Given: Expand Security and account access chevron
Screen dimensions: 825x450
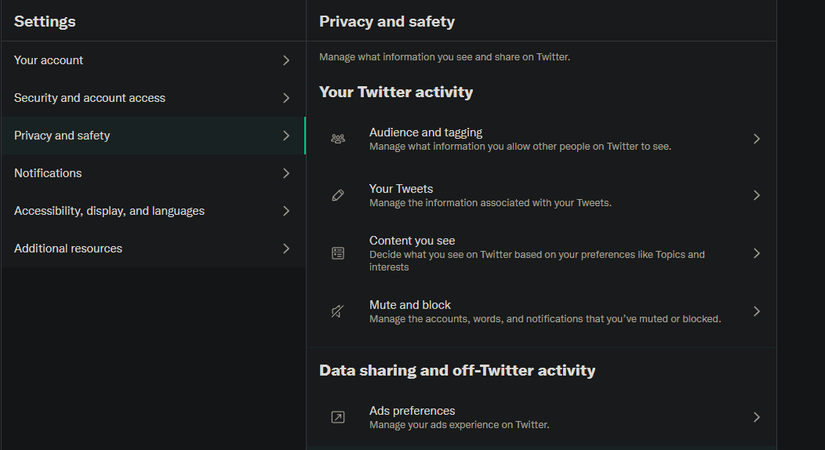Looking at the screenshot, I should click(286, 98).
